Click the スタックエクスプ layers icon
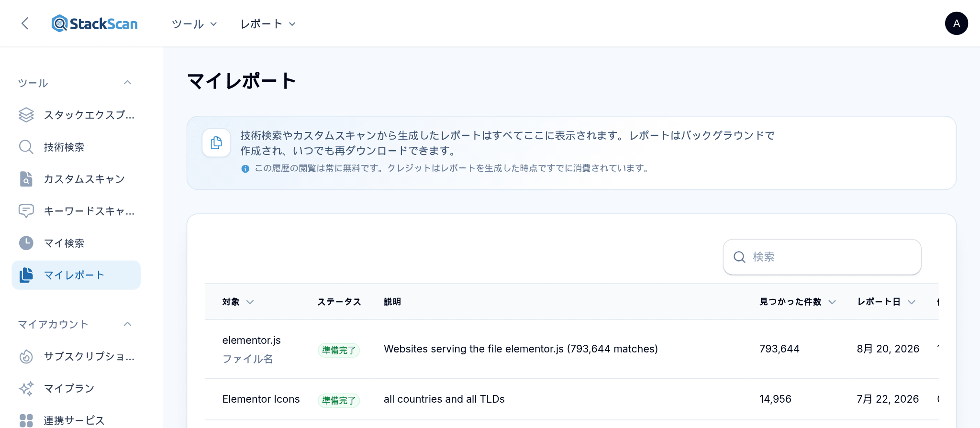980x428 pixels. [26, 115]
